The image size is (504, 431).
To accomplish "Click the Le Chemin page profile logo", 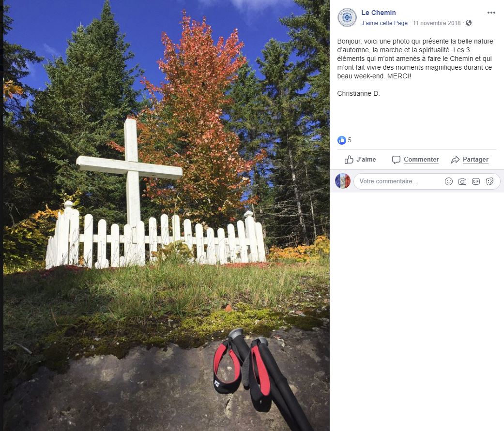I will tap(347, 17).
